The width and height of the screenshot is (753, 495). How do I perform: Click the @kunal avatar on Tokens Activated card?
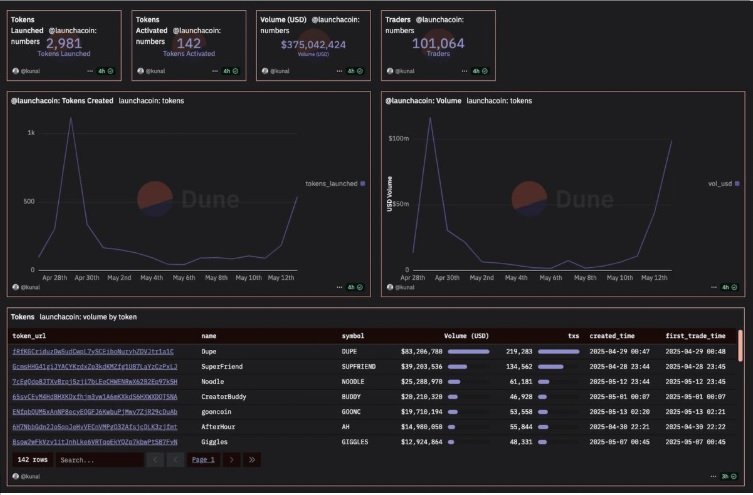coord(140,71)
